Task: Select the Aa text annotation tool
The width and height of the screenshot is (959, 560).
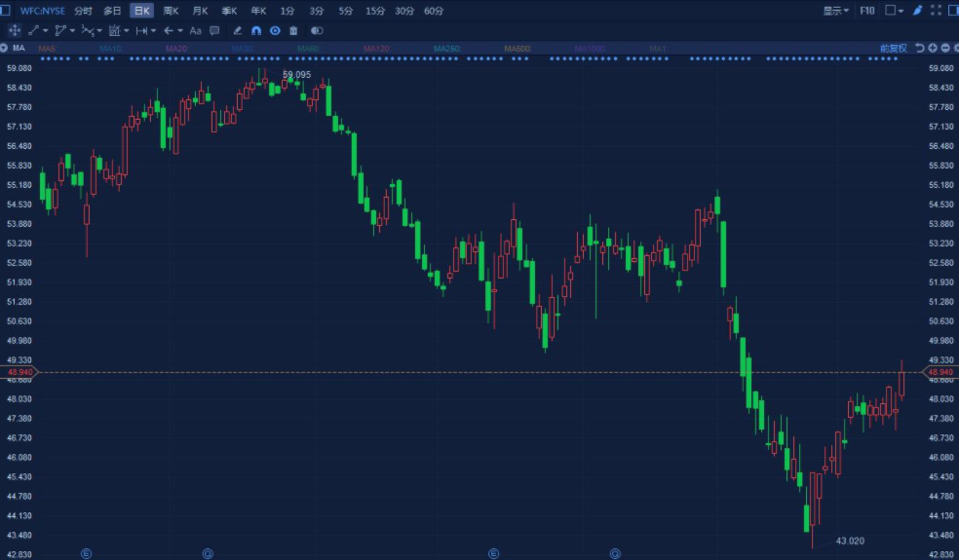Action: 195,30
